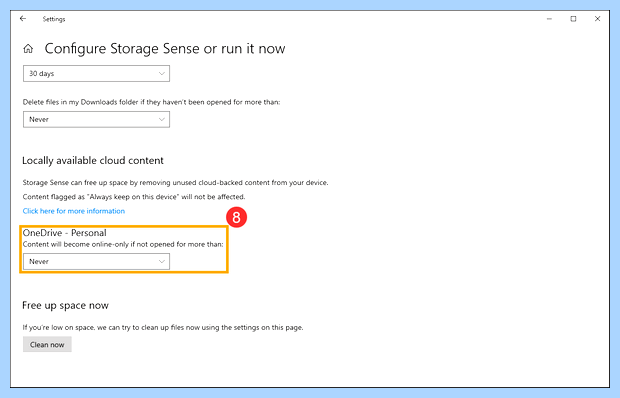Close the Settings window
The width and height of the screenshot is (620, 398).
(x=597, y=19)
